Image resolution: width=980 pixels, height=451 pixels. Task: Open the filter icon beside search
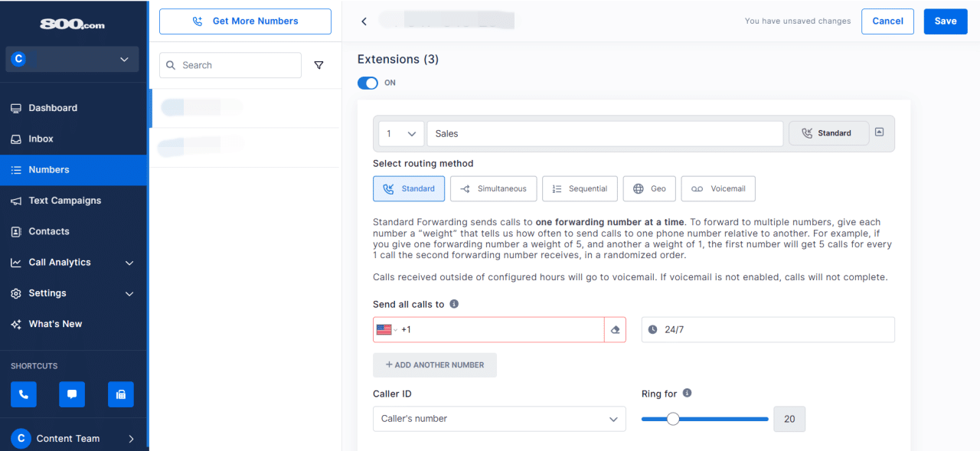point(319,65)
